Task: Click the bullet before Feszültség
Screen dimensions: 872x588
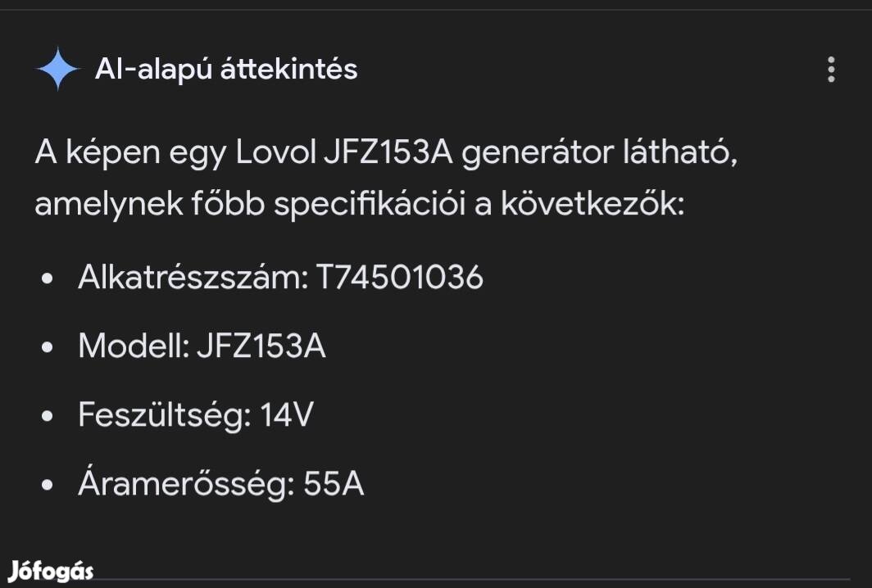Action: click(x=48, y=417)
